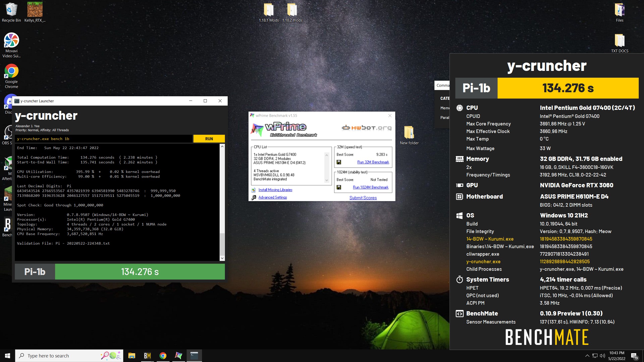Image resolution: width=644 pixels, height=362 pixels.
Task: Click the green Pi-1b 134.276 s result bar
Action: pos(140,272)
